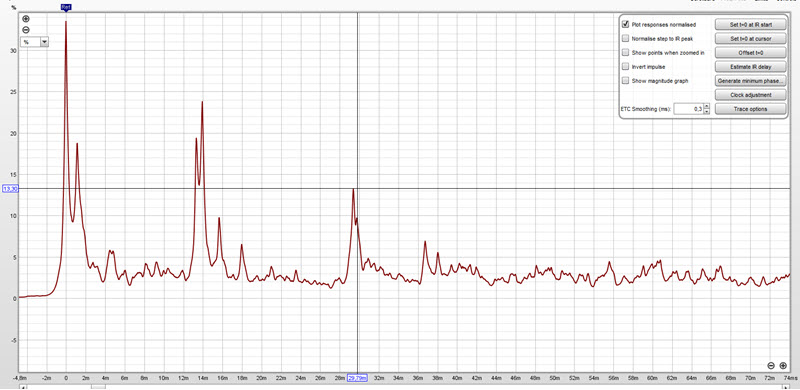The image size is (800, 390).
Task: Click Estimate IR delay button
Action: pyautogui.click(x=751, y=66)
